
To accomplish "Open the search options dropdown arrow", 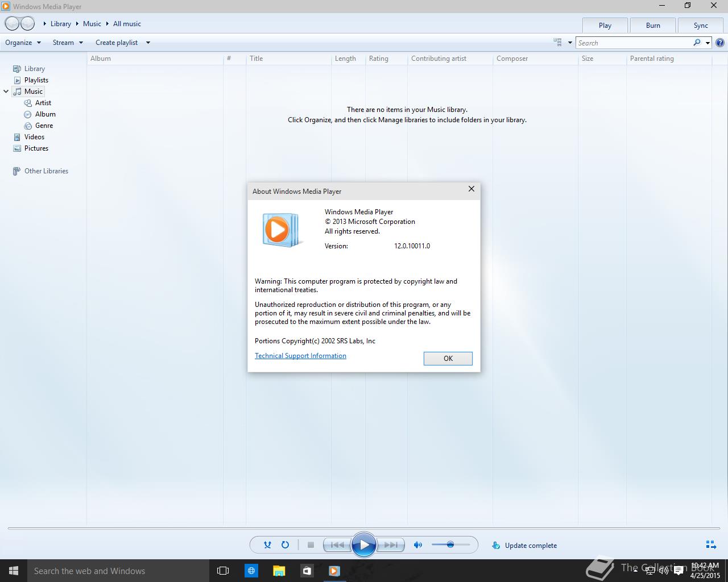I will coord(708,43).
